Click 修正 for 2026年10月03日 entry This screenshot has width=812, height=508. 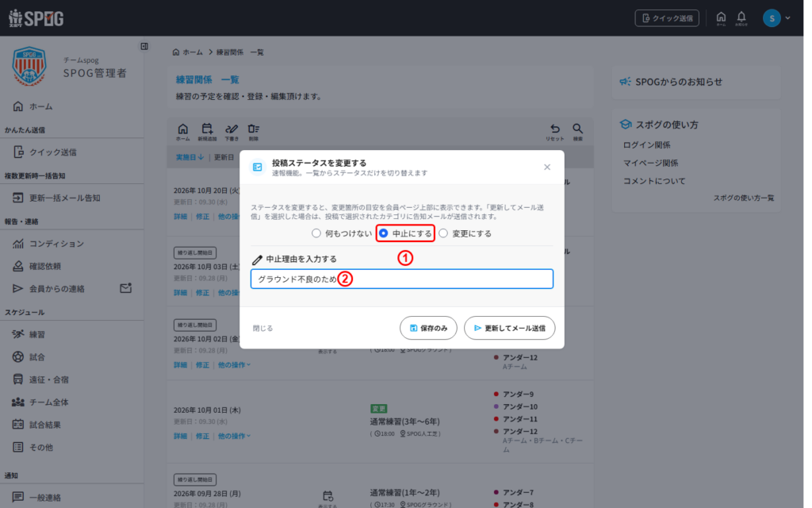[x=202, y=293]
